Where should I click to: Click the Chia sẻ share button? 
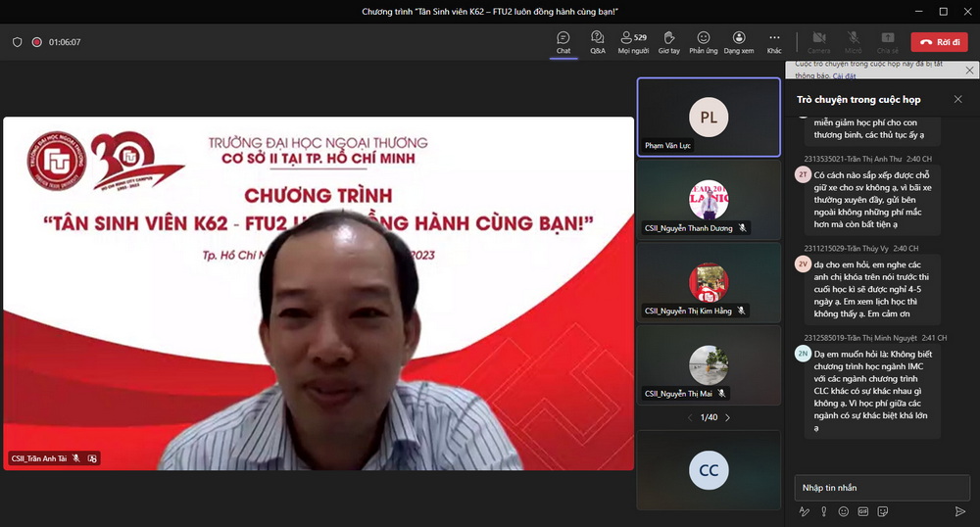(888, 42)
